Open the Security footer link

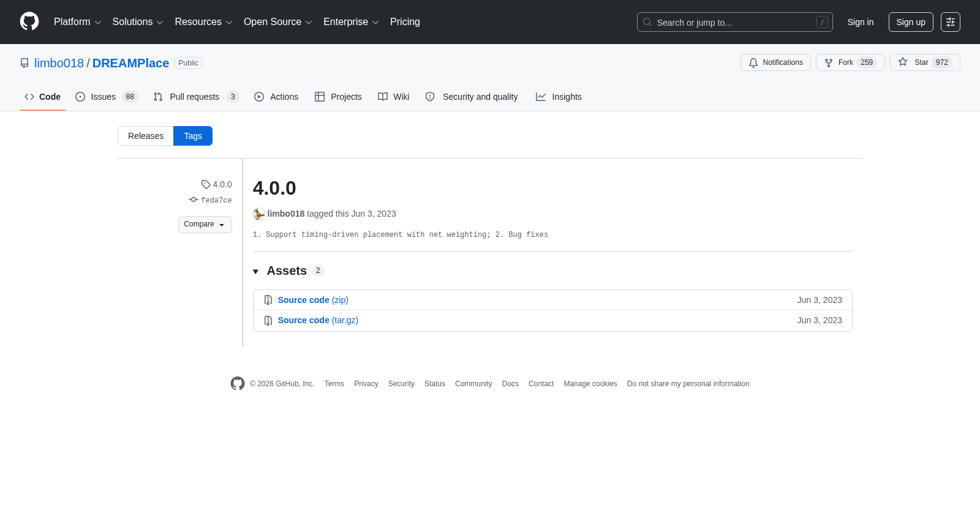click(x=401, y=384)
